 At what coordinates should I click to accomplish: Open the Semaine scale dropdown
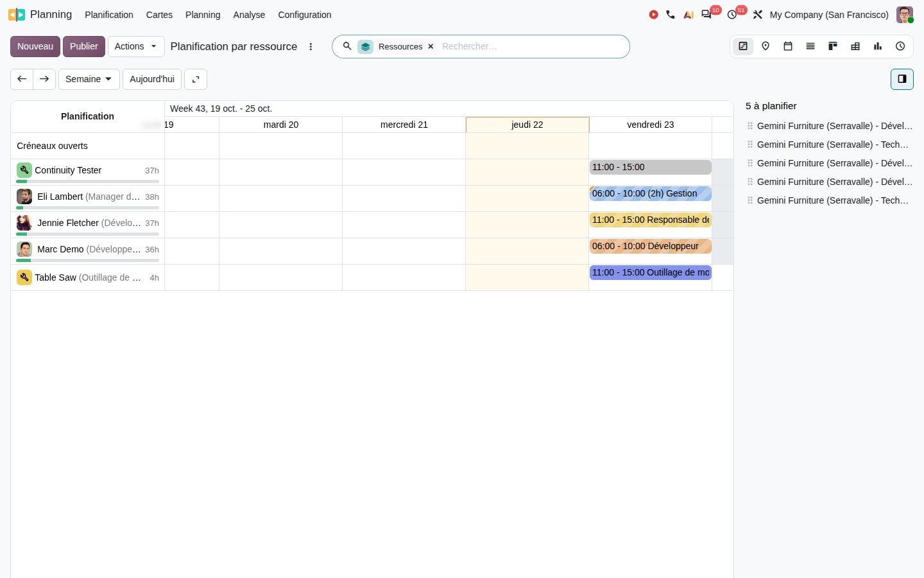(89, 79)
